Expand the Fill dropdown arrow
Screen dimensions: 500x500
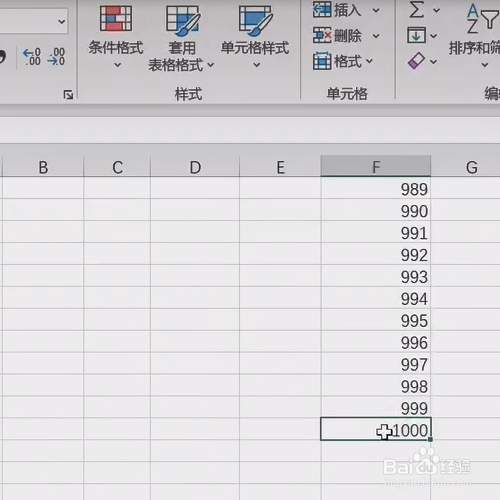point(433,36)
